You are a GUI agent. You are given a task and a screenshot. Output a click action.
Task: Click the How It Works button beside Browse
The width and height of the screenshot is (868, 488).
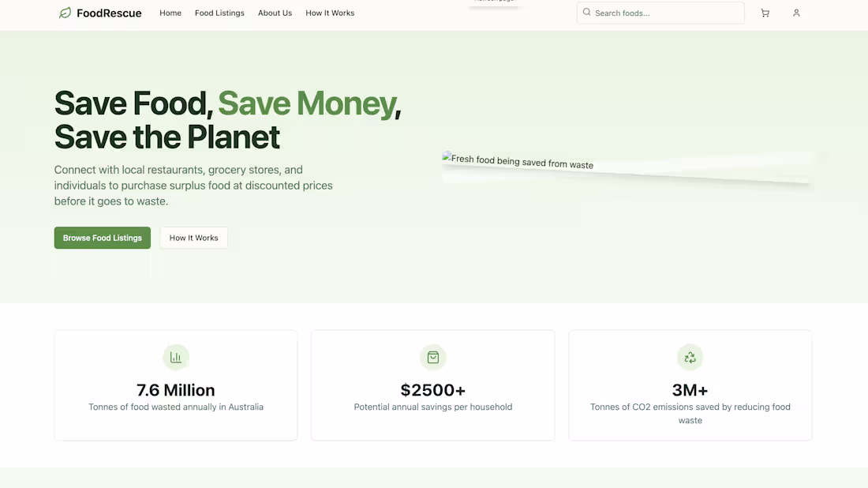(x=193, y=237)
